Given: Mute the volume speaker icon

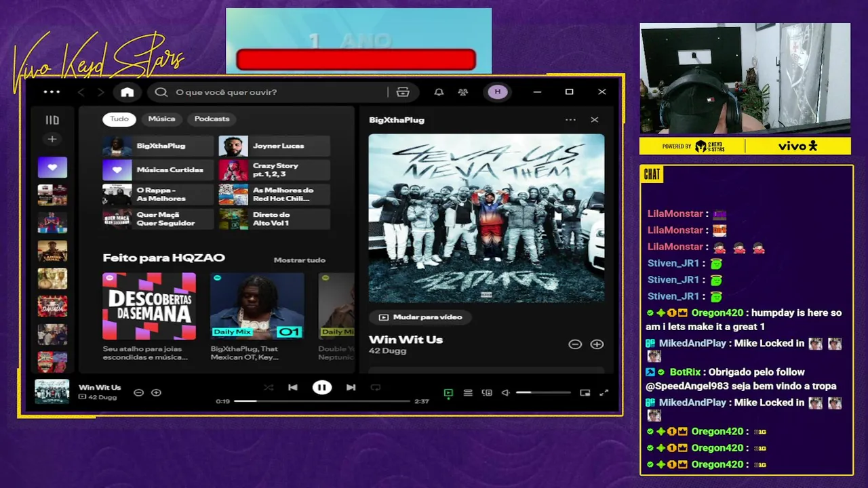Looking at the screenshot, I should (505, 392).
